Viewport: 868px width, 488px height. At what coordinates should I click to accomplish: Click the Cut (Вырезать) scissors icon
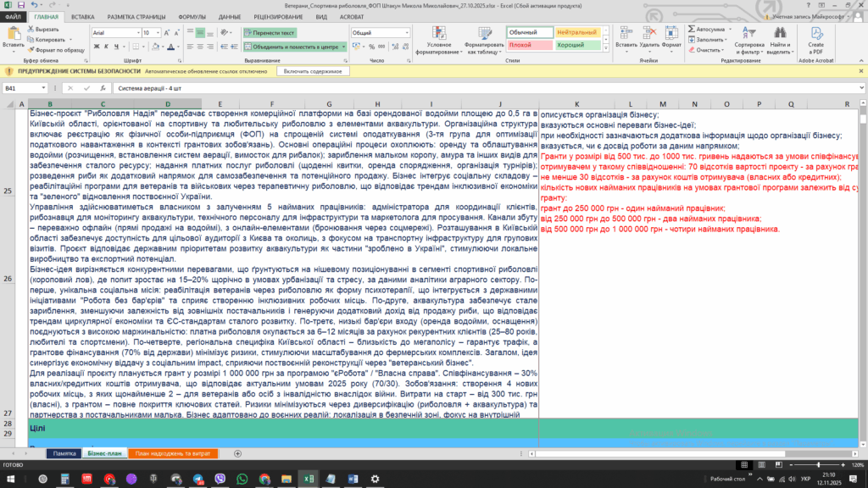pos(31,30)
